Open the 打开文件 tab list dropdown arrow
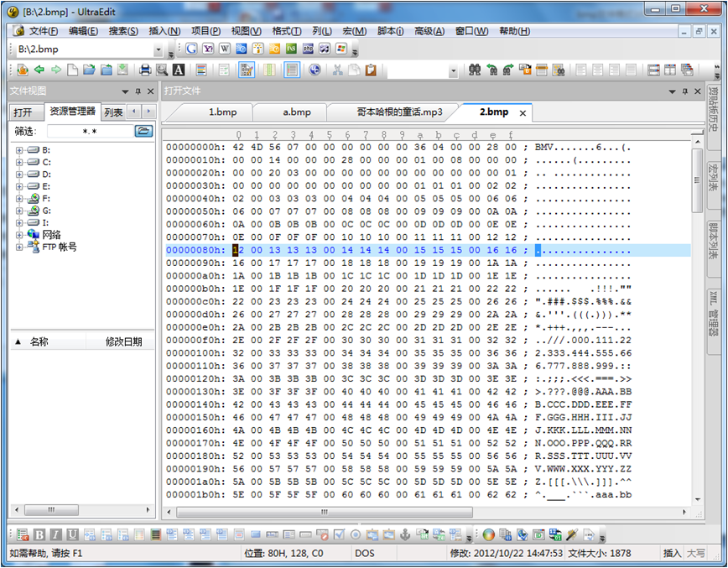Image resolution: width=728 pixels, height=568 pixels. pyautogui.click(x=672, y=91)
